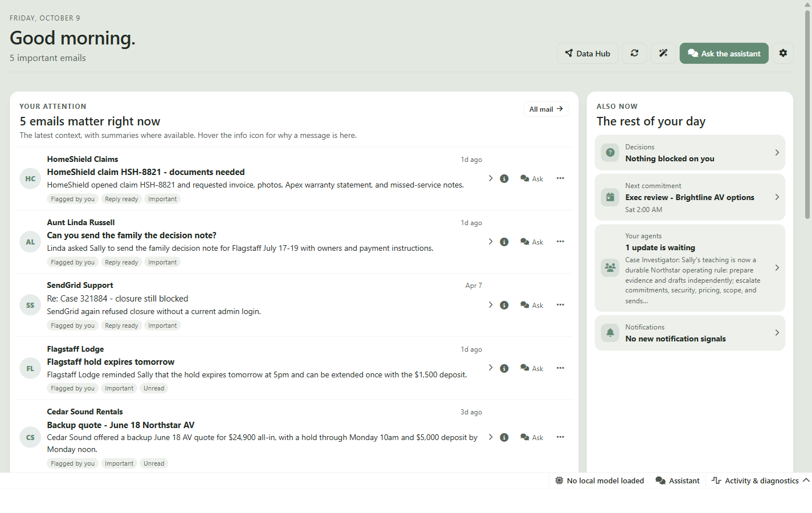The height and width of the screenshot is (513, 812).
Task: Click info icon on SendGrid Support email
Action: coord(504,305)
